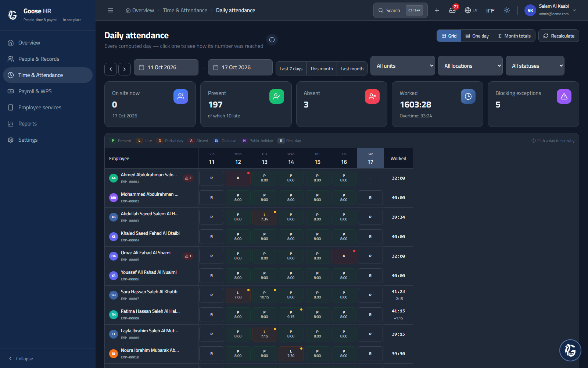Click the Absent red person icon
Viewport: 588px width, 368px height.
(x=372, y=96)
